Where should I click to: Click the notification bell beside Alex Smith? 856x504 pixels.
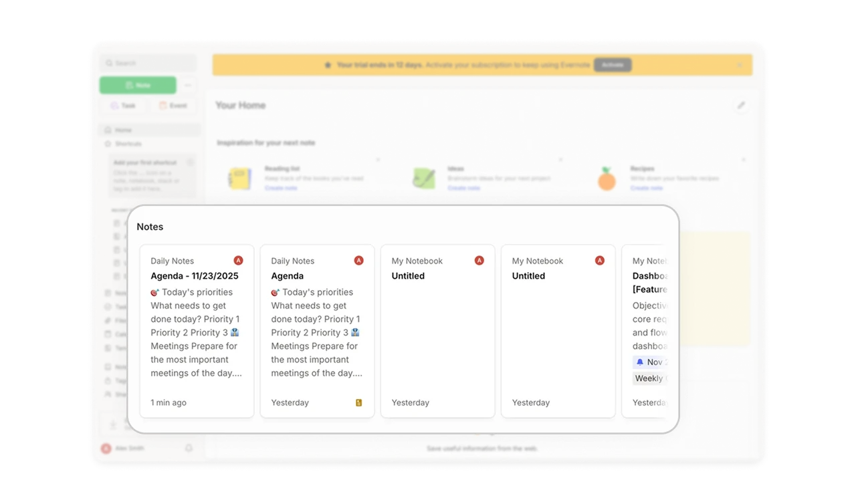coord(189,449)
